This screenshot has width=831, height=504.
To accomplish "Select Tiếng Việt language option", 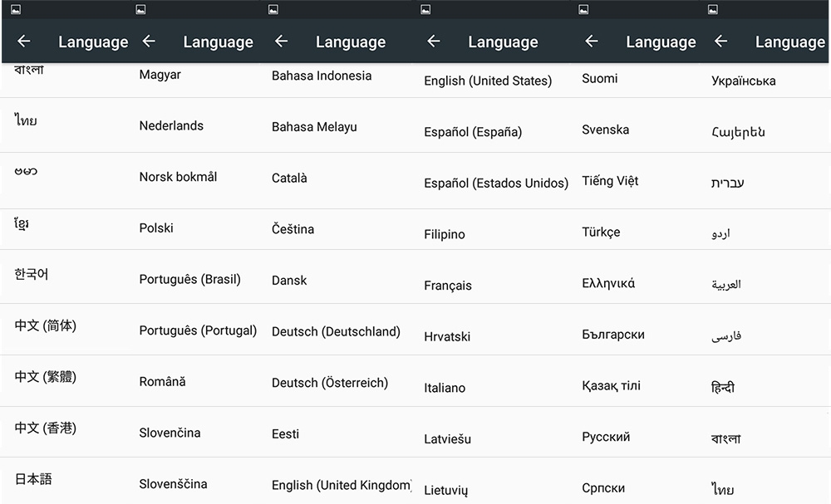I will click(x=610, y=181).
